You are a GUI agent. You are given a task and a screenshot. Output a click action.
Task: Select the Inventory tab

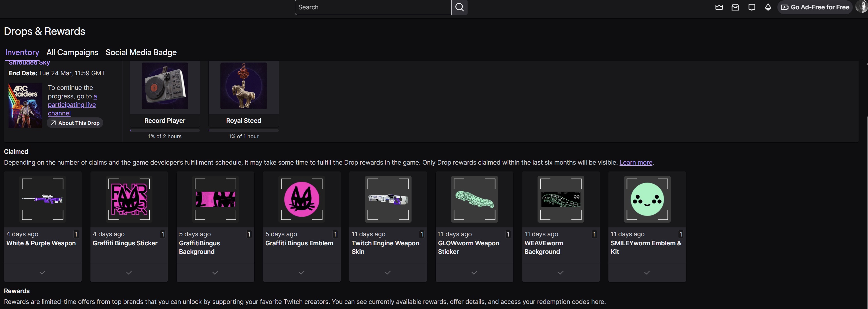click(x=22, y=52)
